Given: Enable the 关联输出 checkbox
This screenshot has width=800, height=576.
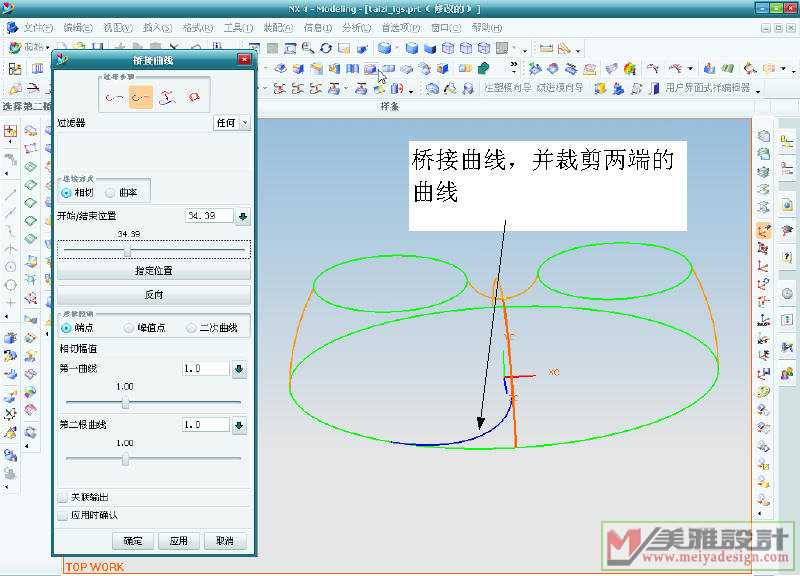Looking at the screenshot, I should coord(64,496).
